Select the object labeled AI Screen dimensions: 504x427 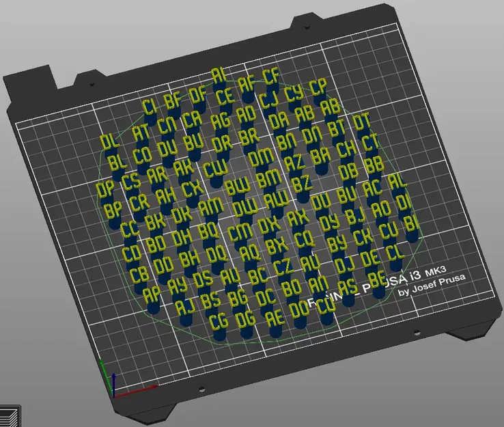point(219,77)
